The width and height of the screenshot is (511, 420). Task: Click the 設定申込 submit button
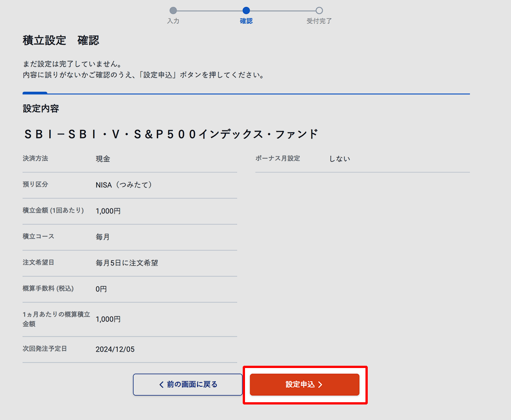(x=304, y=384)
